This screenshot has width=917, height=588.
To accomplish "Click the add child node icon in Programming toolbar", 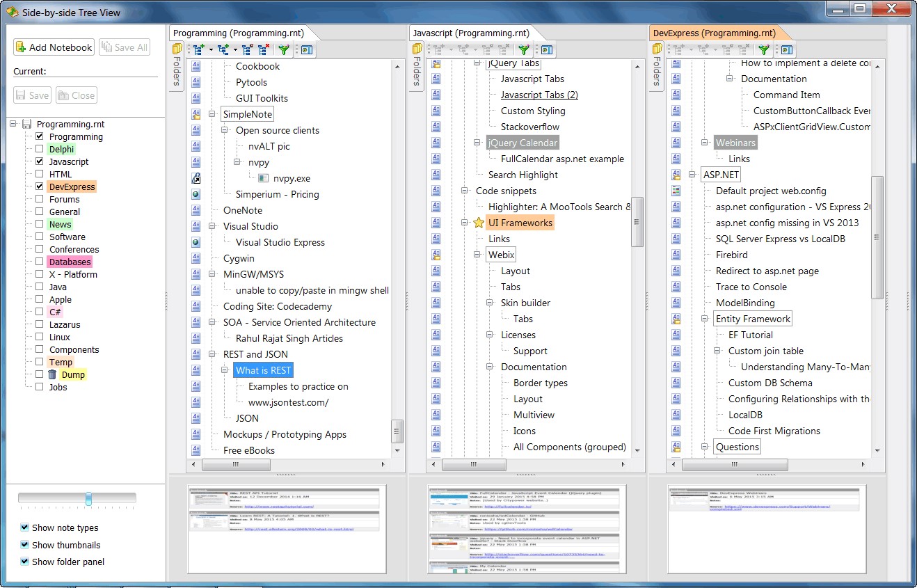I will click(x=223, y=49).
